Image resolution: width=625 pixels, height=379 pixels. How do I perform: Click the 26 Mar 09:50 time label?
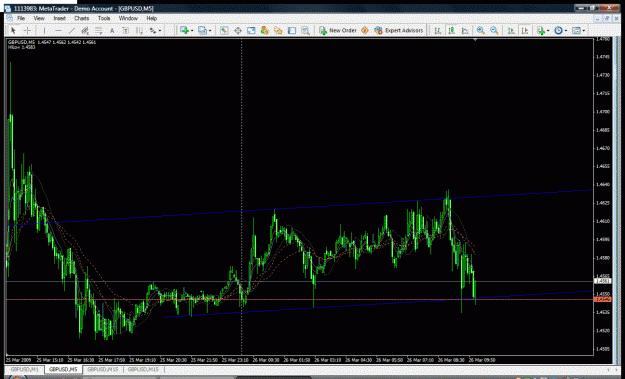point(482,360)
